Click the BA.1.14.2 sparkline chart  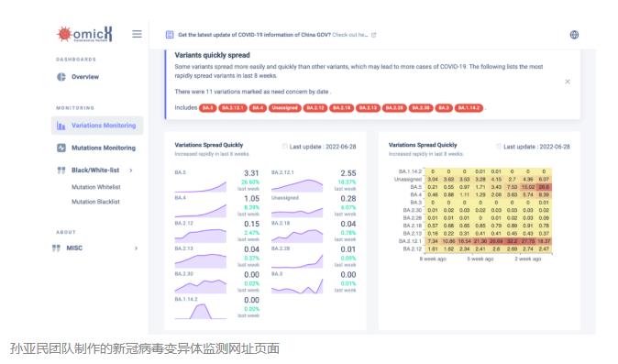click(x=201, y=311)
